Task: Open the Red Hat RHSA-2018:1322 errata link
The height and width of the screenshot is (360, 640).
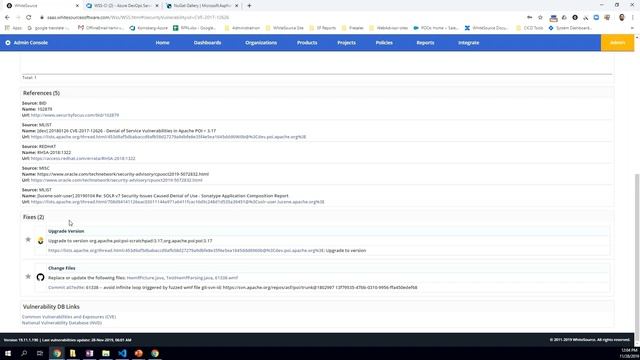Action: [x=83, y=158]
